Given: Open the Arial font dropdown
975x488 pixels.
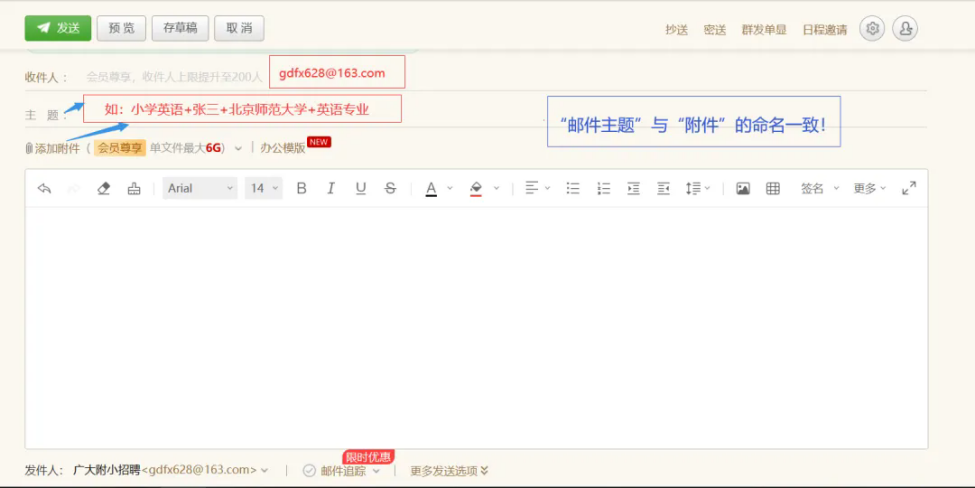Looking at the screenshot, I should click(x=200, y=188).
